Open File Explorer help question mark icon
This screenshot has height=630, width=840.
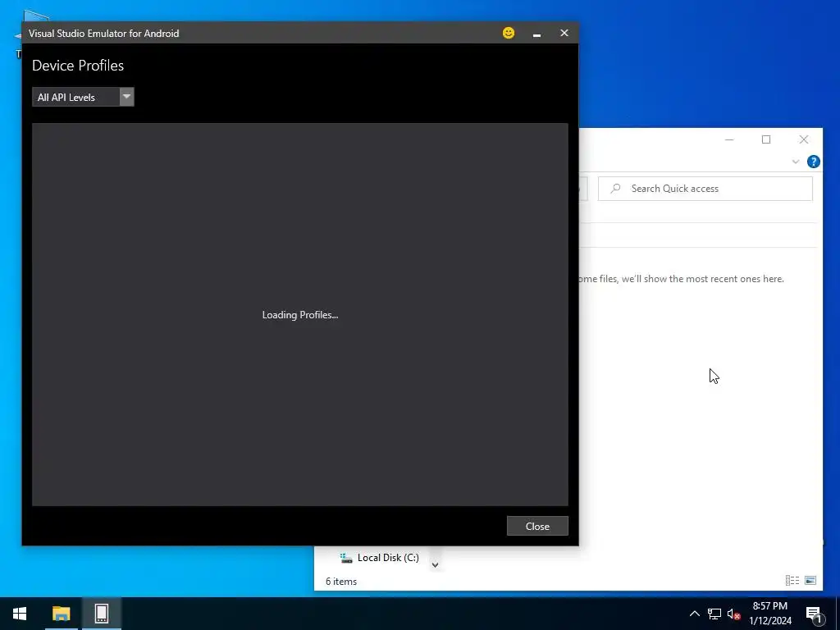[813, 162]
